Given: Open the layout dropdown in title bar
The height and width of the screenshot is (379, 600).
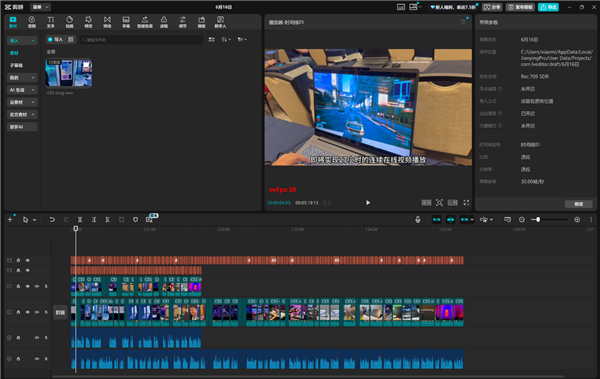Looking at the screenshot, I should pos(415,7).
